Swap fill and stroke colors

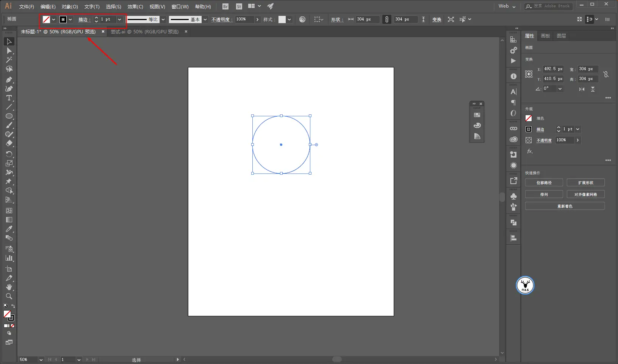(13, 306)
